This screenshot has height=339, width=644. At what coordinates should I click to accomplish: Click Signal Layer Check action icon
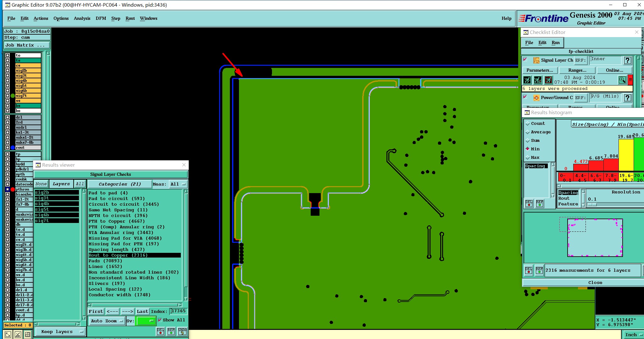tap(536, 60)
